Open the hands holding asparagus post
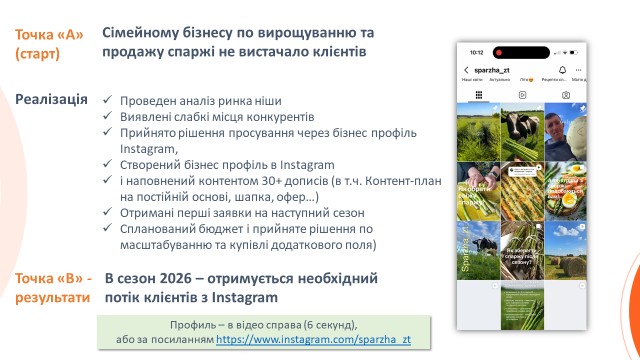The height and width of the screenshot is (360, 640). pos(478,191)
